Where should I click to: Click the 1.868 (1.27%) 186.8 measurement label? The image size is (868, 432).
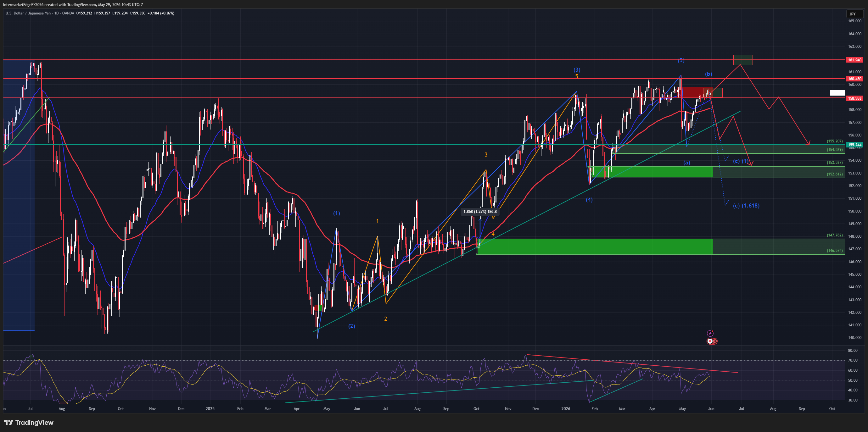480,212
